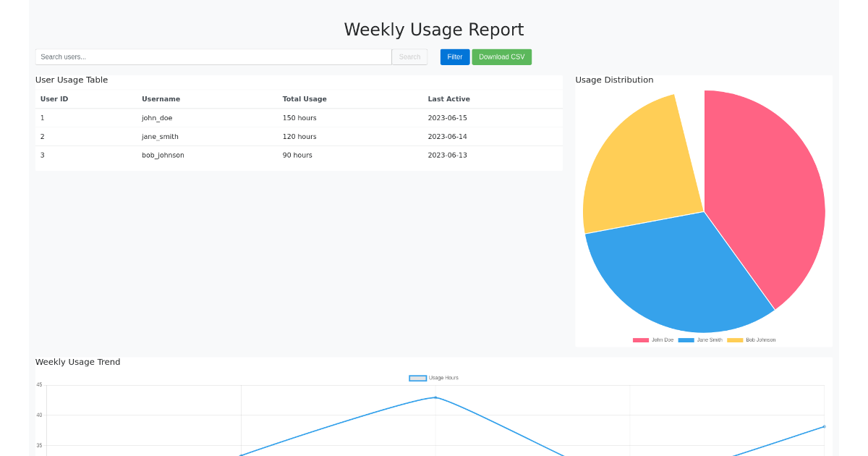Click the Weekly Usage Trend heading

(77, 362)
